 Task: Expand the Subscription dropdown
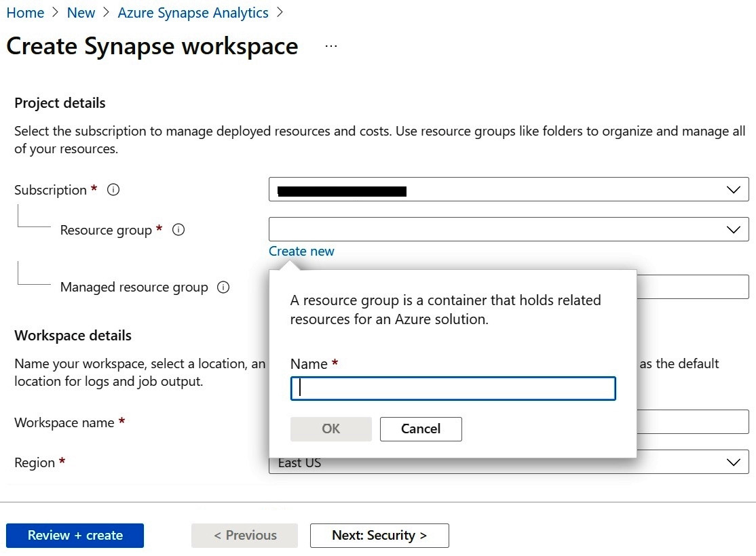pos(509,189)
